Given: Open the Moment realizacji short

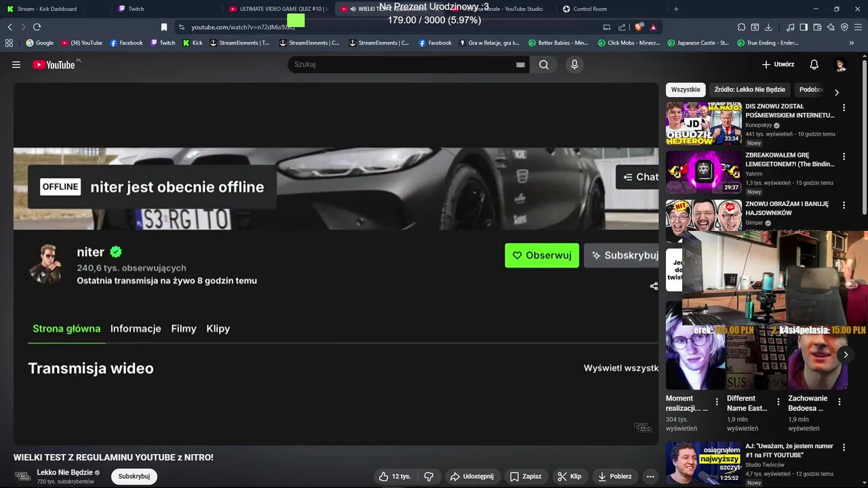Looking at the screenshot, I should tap(695, 346).
